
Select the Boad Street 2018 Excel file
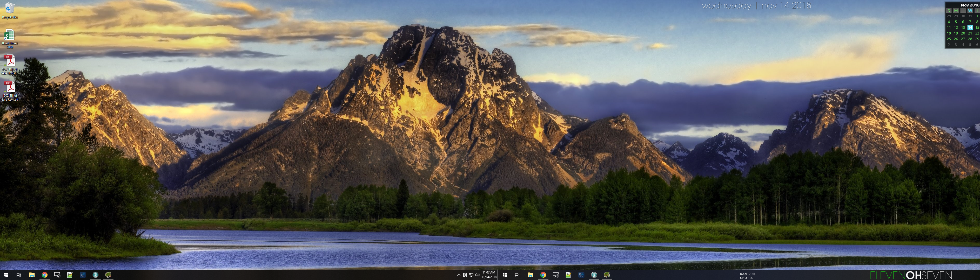click(10, 38)
